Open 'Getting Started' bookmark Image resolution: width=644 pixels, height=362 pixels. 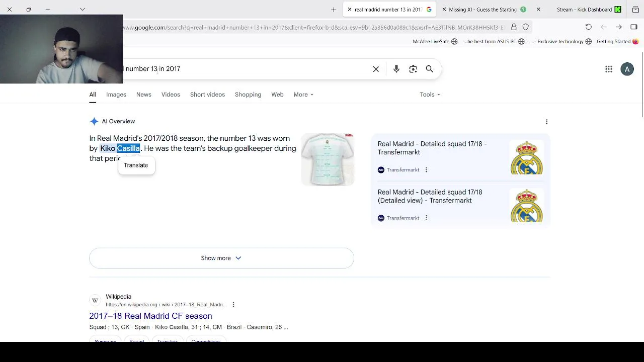click(617, 42)
